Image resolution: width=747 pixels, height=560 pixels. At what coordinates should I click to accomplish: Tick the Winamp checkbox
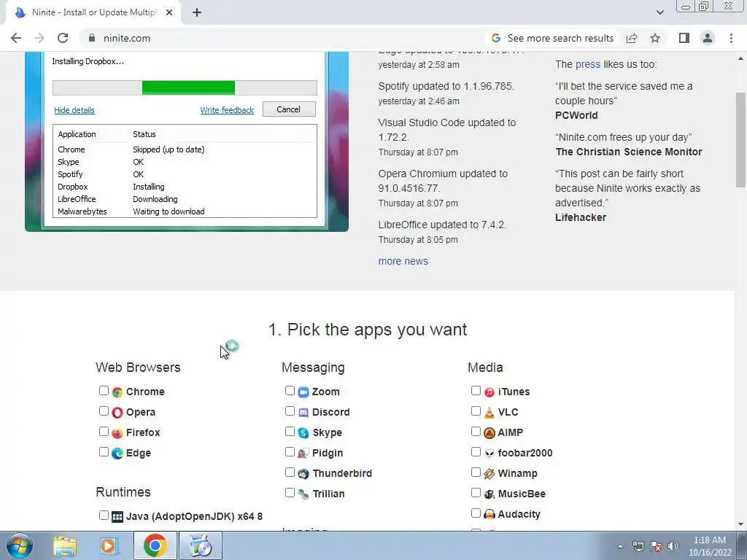click(x=476, y=472)
